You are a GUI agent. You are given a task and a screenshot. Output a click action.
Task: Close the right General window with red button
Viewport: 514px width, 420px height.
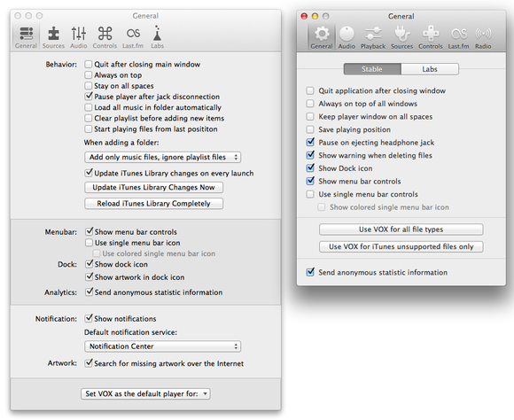(x=304, y=16)
